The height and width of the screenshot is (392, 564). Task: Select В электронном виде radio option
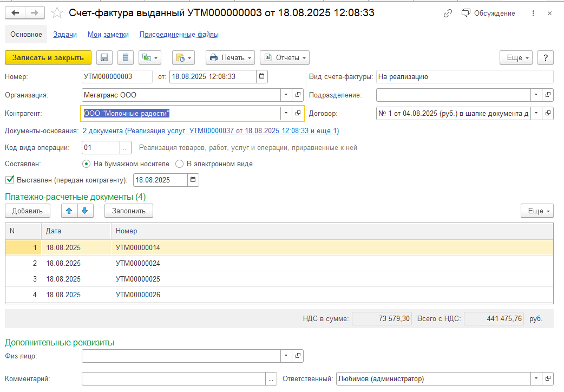[x=179, y=164]
